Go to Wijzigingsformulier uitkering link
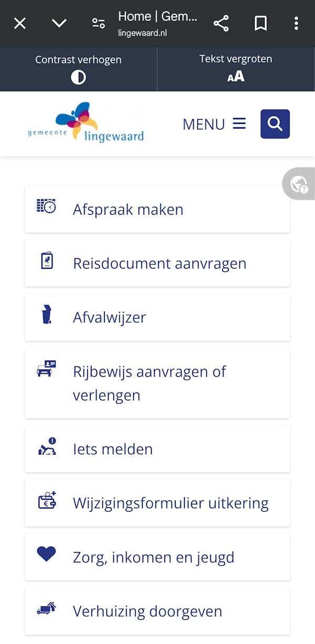Screen dimensions: 315x644 (171, 503)
